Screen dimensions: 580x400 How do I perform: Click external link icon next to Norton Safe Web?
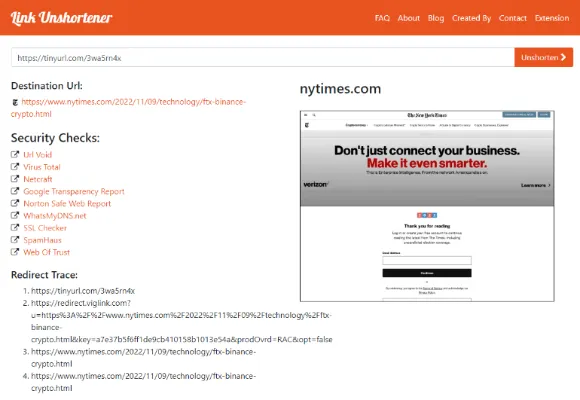point(15,204)
